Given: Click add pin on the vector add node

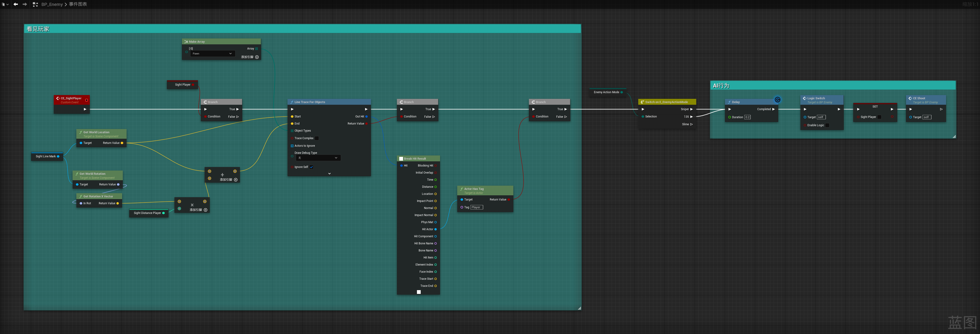Looking at the screenshot, I should 235,180.
